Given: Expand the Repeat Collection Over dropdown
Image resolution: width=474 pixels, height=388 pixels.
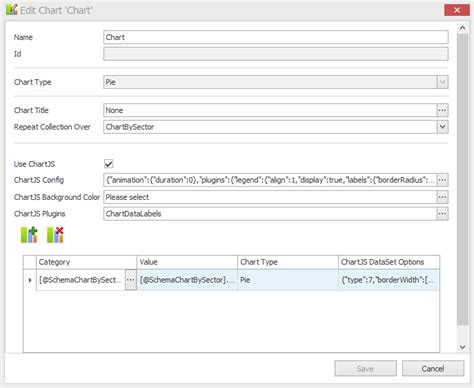Looking at the screenshot, I should [x=442, y=127].
